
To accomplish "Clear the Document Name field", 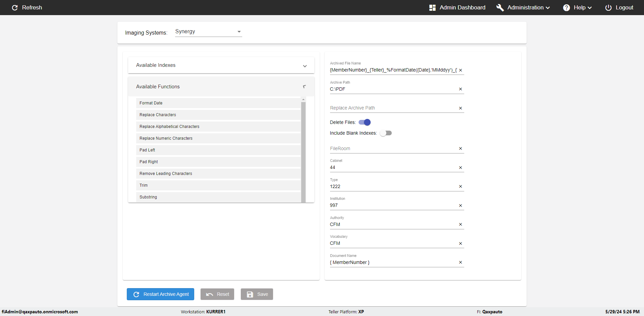I will point(461,262).
